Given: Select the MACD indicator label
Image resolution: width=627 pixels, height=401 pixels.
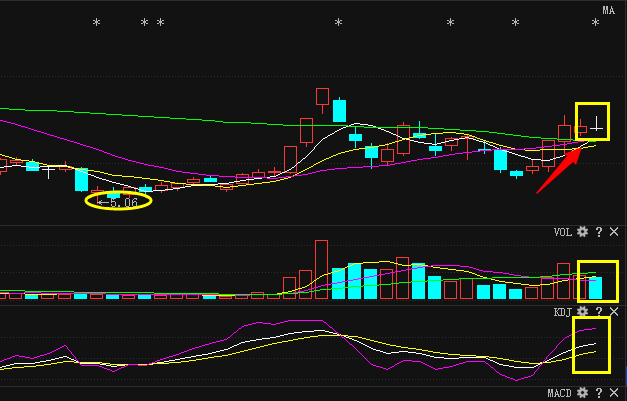Looking at the screenshot, I should pos(559,394).
